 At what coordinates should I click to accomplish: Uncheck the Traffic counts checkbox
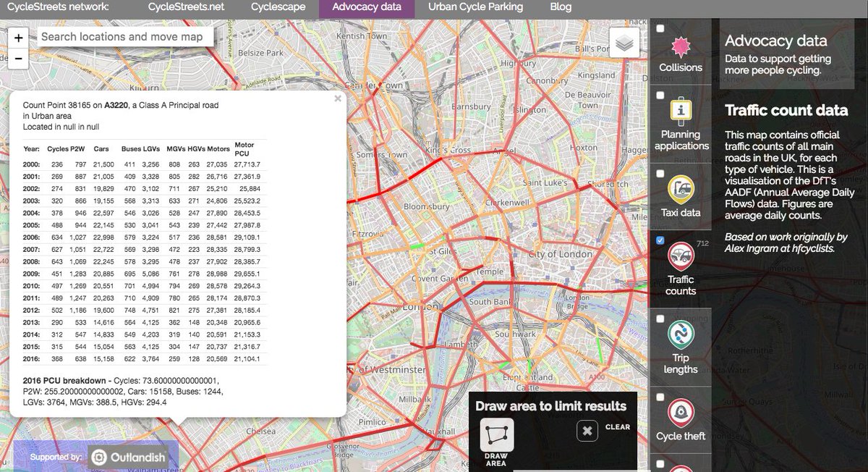[660, 240]
